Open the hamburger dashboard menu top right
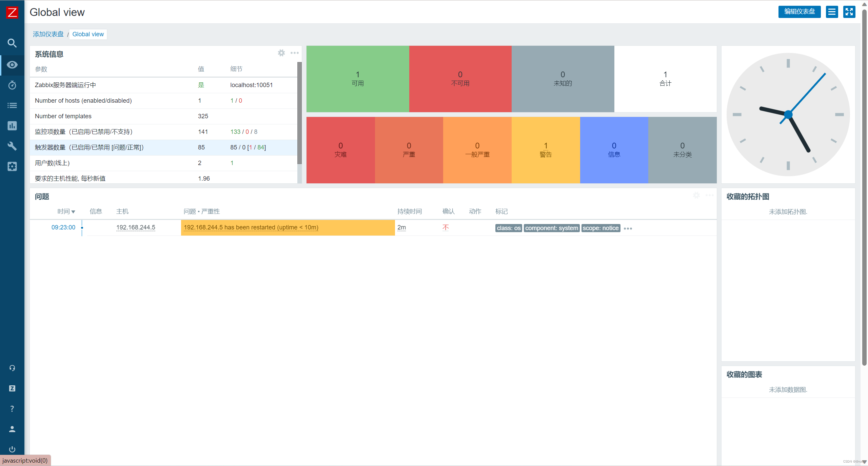This screenshot has width=868, height=466. click(832, 12)
